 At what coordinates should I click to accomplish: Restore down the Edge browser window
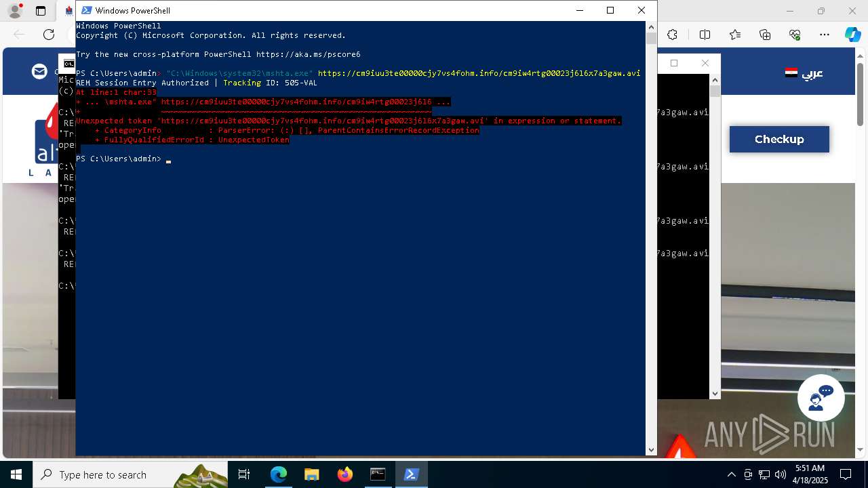click(x=821, y=11)
